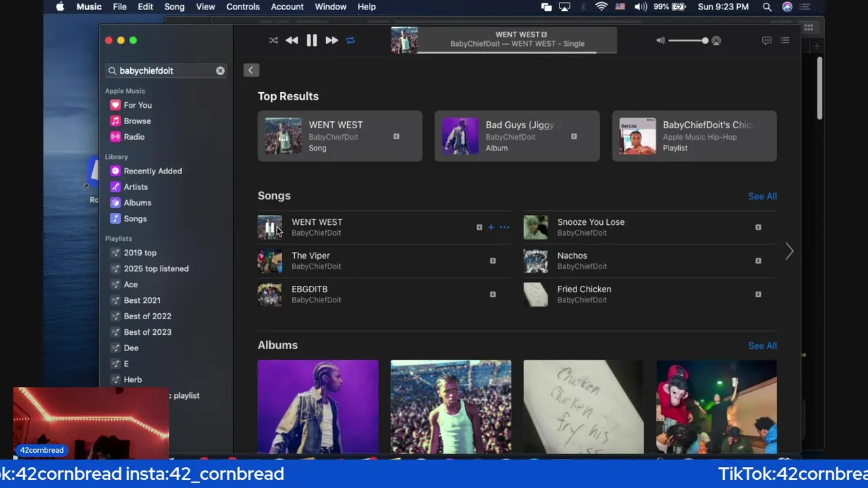Click the now playing album artwork

[404, 40]
